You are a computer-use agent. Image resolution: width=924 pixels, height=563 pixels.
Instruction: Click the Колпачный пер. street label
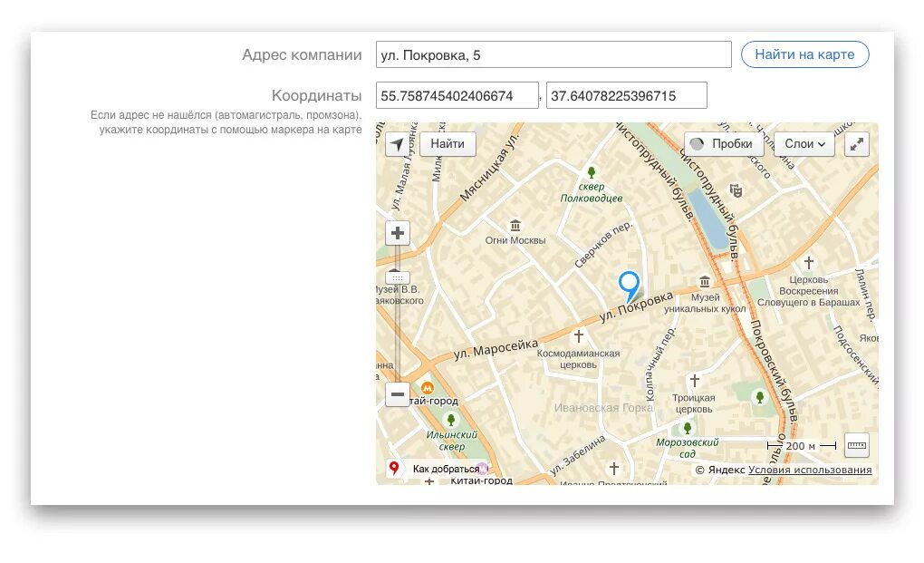coord(659,365)
